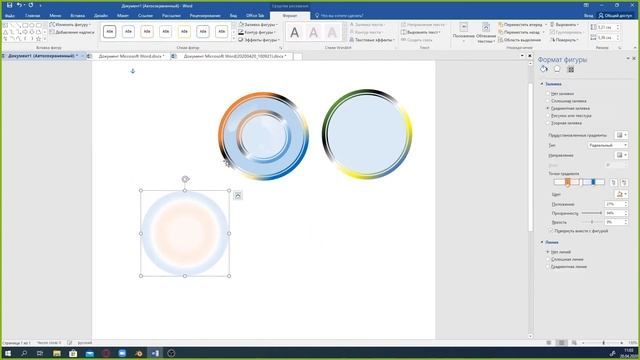Adjust the Transparency slider

[x=591, y=213]
